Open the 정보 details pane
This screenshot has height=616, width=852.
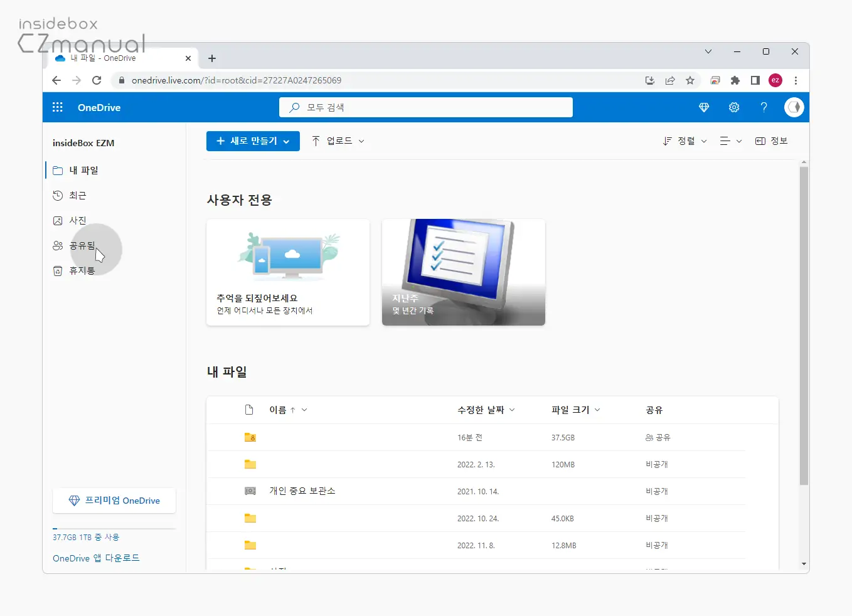click(x=771, y=141)
